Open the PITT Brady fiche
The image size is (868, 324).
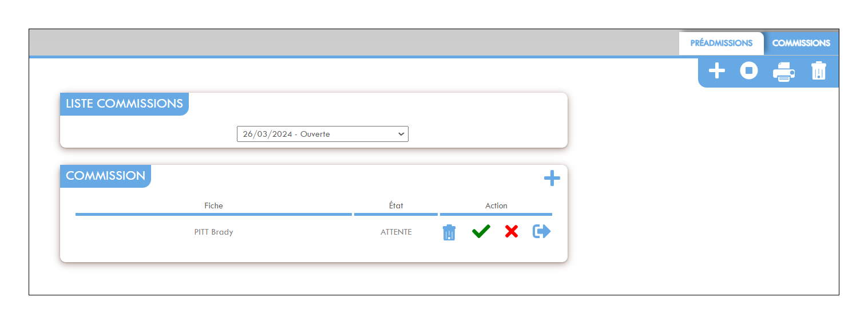tap(213, 232)
